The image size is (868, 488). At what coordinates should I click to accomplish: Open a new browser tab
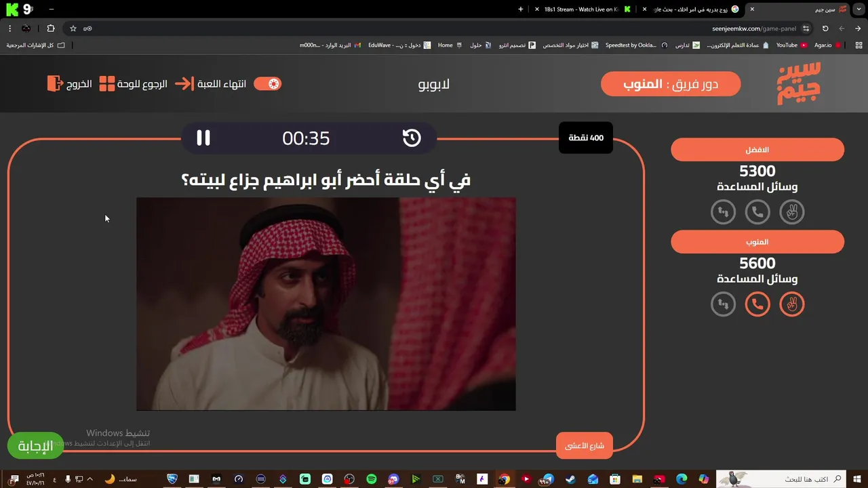pos(521,9)
